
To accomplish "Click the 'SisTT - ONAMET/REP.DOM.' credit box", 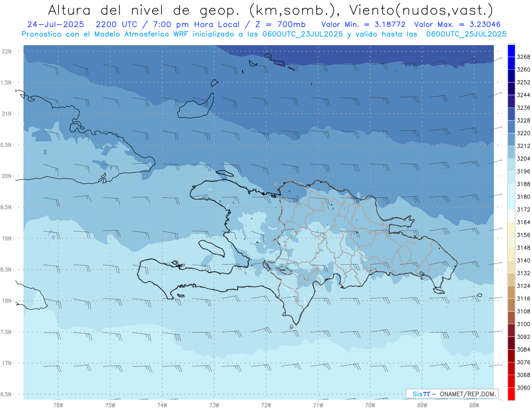I will coord(452,394).
